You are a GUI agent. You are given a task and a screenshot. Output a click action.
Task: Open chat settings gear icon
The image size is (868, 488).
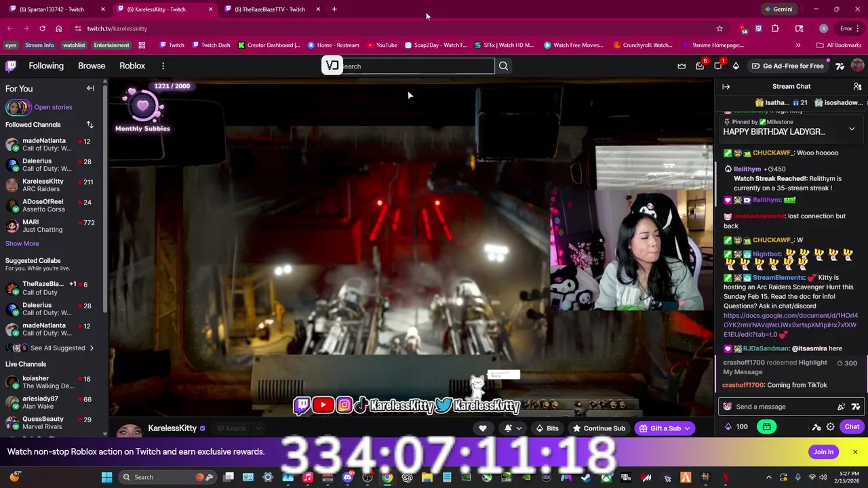click(x=830, y=427)
